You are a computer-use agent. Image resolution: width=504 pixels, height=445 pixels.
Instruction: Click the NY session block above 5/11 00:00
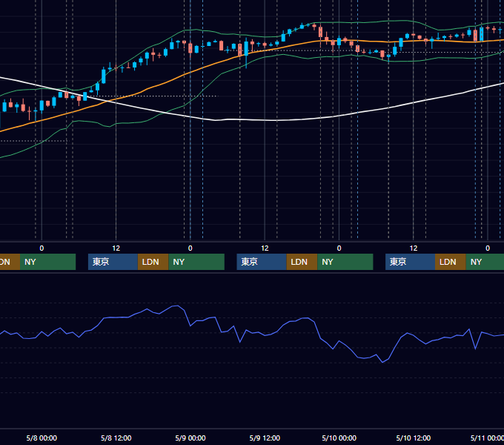[485, 262]
